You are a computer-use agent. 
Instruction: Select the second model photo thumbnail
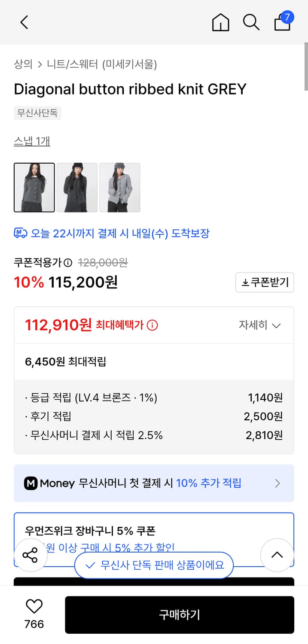[77, 188]
